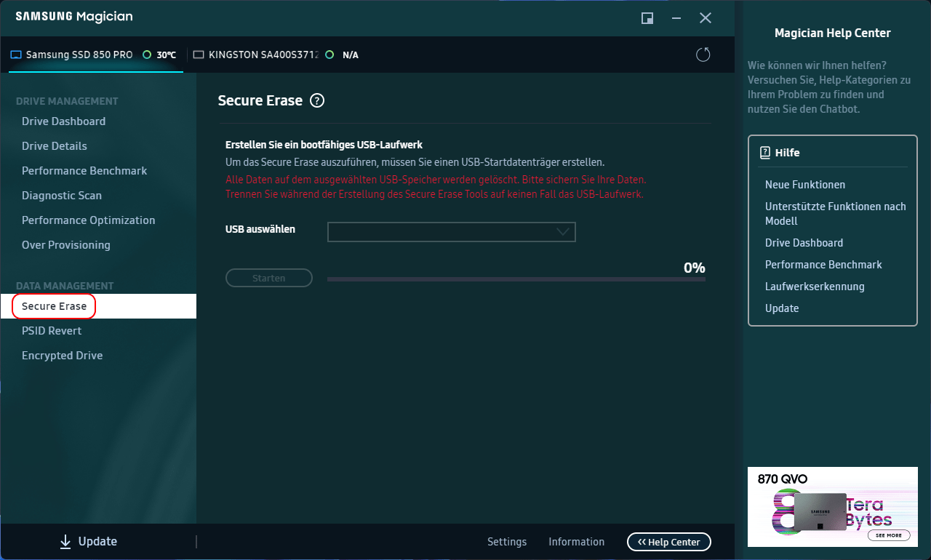Click the 30°C temperature reading
Viewport: 931px width, 560px height.
[167, 55]
